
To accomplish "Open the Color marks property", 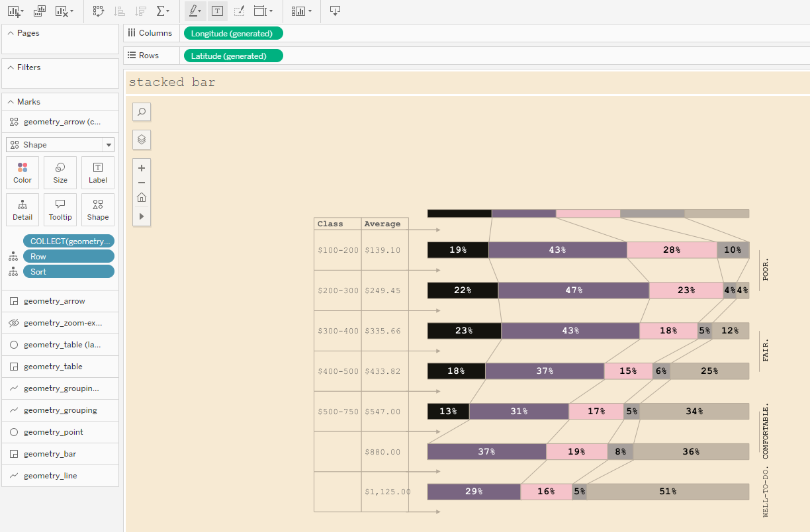I will pyautogui.click(x=22, y=173).
